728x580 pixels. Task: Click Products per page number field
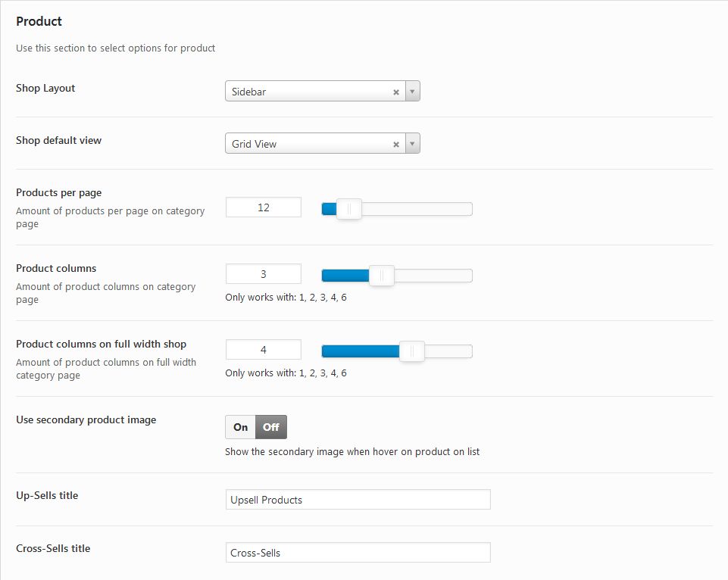pyautogui.click(x=264, y=207)
